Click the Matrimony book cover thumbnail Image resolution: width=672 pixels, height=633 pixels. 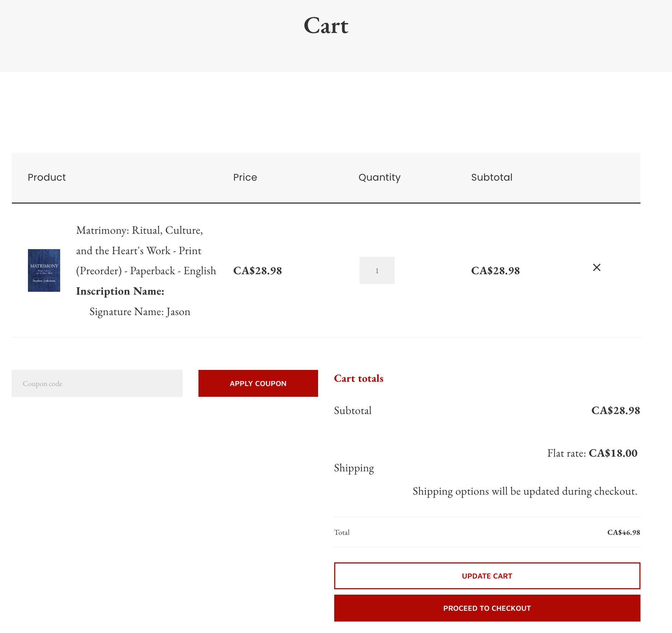44,270
